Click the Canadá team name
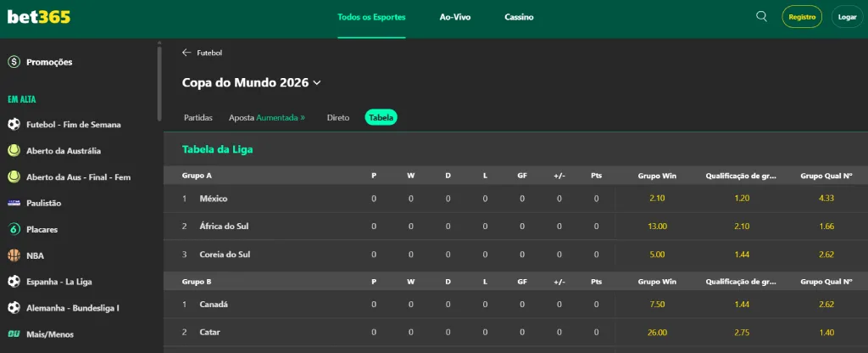 point(214,305)
